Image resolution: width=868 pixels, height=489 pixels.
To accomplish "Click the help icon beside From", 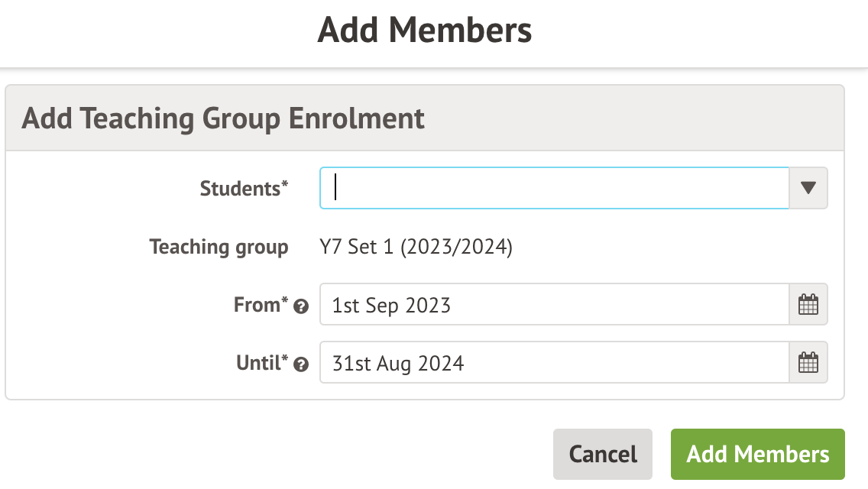I will pyautogui.click(x=301, y=307).
